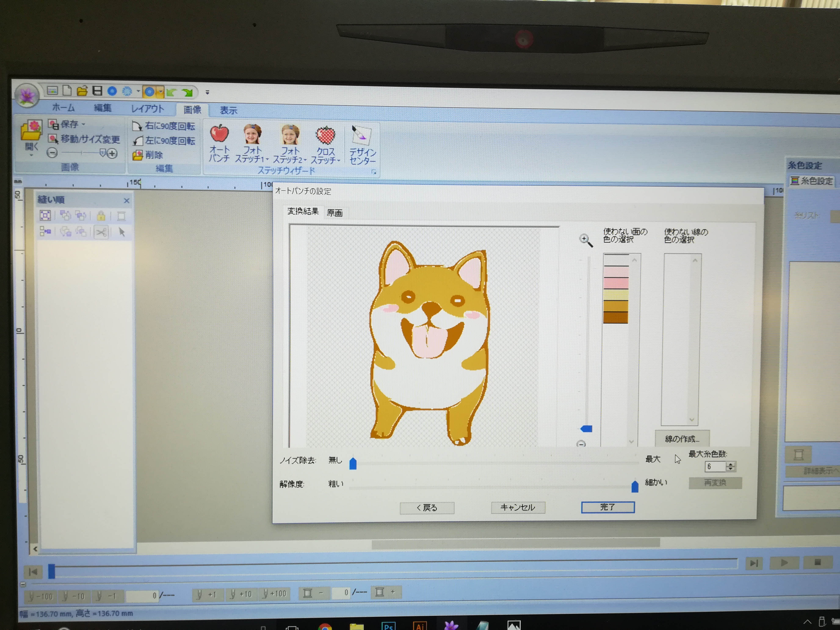Viewport: 840px width, 630px height.
Task: Click the ノイズ除去 slider handle
Action: pyautogui.click(x=353, y=463)
